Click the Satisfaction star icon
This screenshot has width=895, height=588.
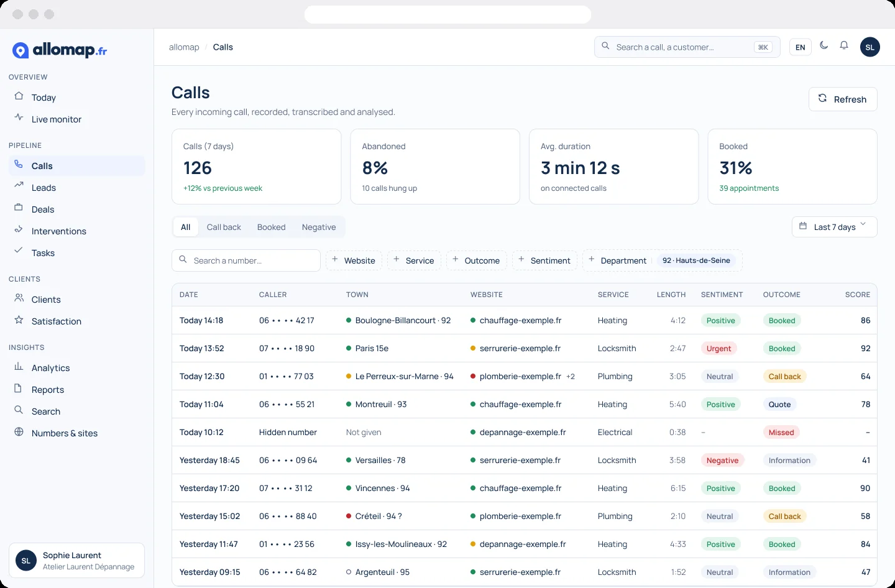(x=19, y=319)
